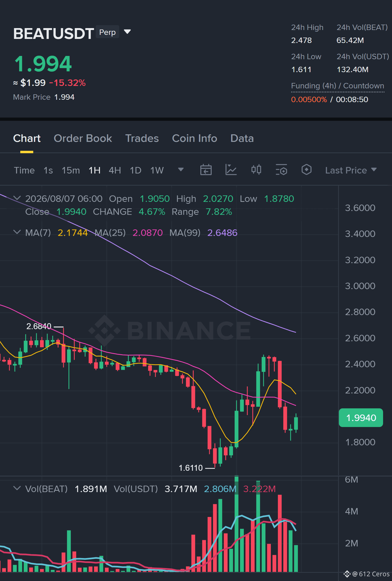Choose the 4H timeframe
Image resolution: width=392 pixels, height=581 pixels.
coord(115,170)
